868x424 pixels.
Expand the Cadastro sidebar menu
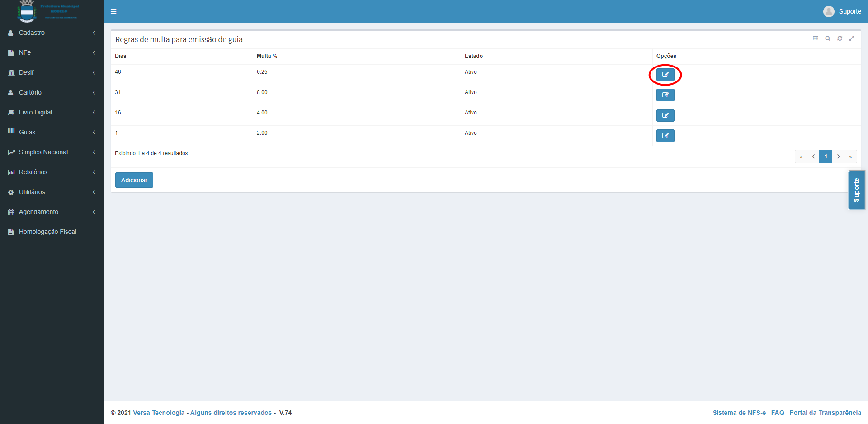(x=32, y=33)
